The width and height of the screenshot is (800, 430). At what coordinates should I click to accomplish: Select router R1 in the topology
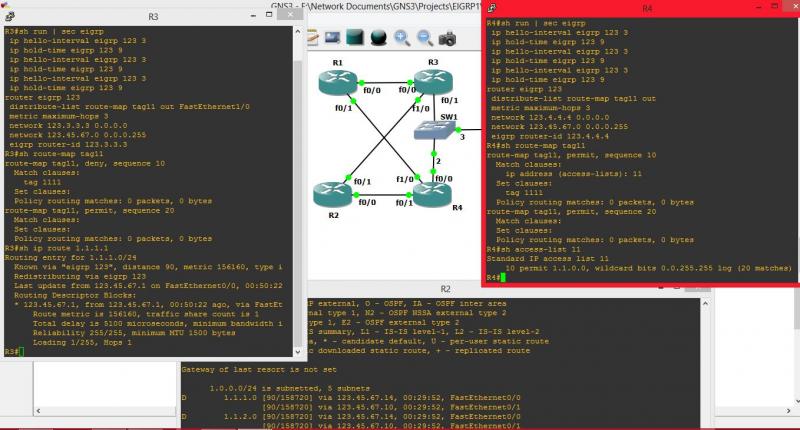337,82
